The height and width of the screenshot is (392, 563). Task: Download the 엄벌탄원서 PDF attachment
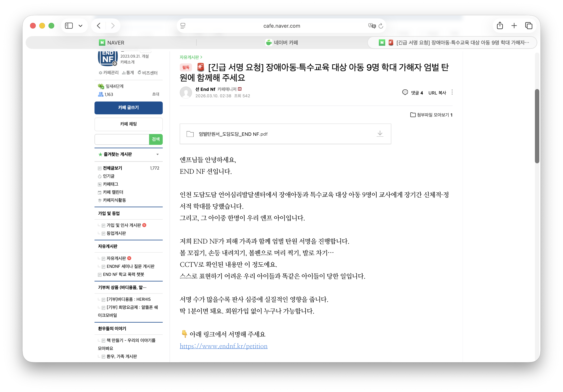pos(380,134)
